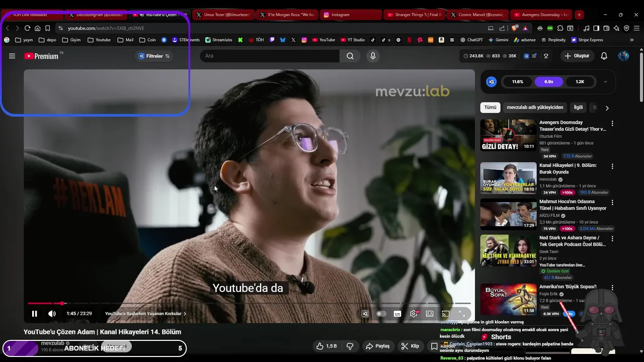Open the new tab plus button
The width and height of the screenshot is (644, 362).
(x=580, y=15)
